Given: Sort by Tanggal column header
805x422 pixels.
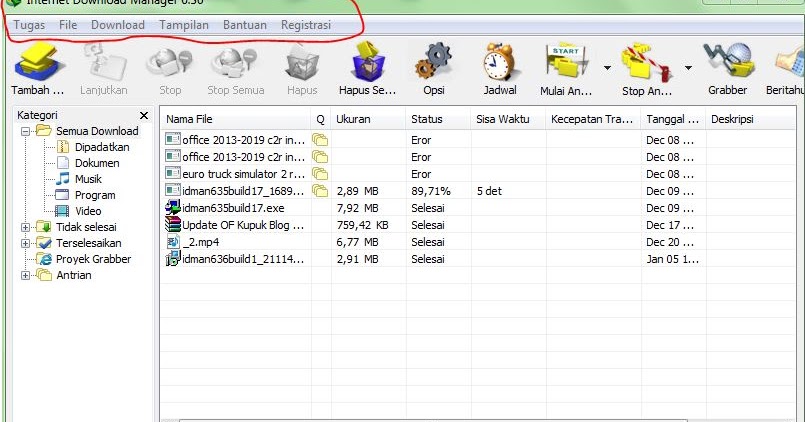Looking at the screenshot, I should click(673, 119).
